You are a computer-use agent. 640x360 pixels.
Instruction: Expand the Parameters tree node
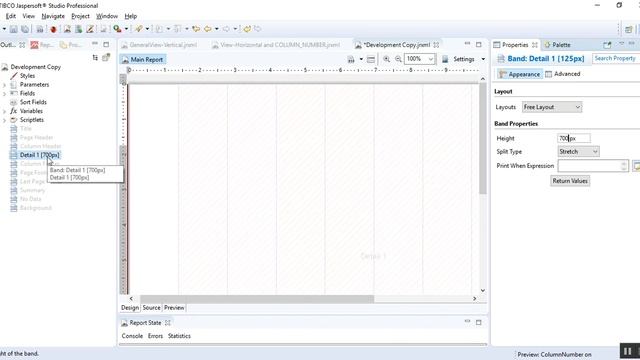click(4, 85)
